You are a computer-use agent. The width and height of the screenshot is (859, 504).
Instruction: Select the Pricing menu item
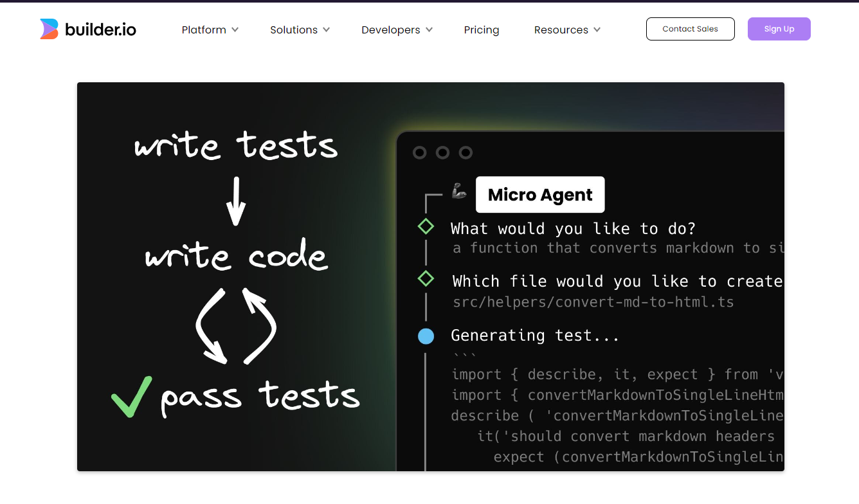coord(481,30)
